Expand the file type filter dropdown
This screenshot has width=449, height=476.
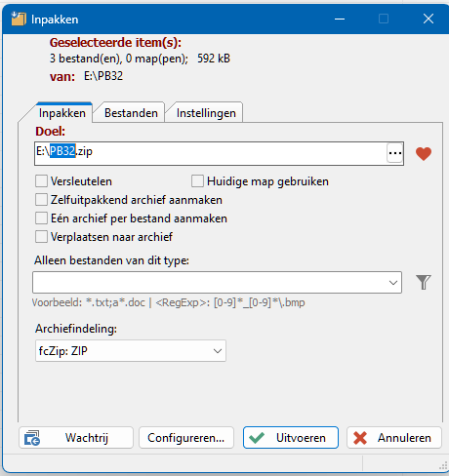click(x=217, y=282)
